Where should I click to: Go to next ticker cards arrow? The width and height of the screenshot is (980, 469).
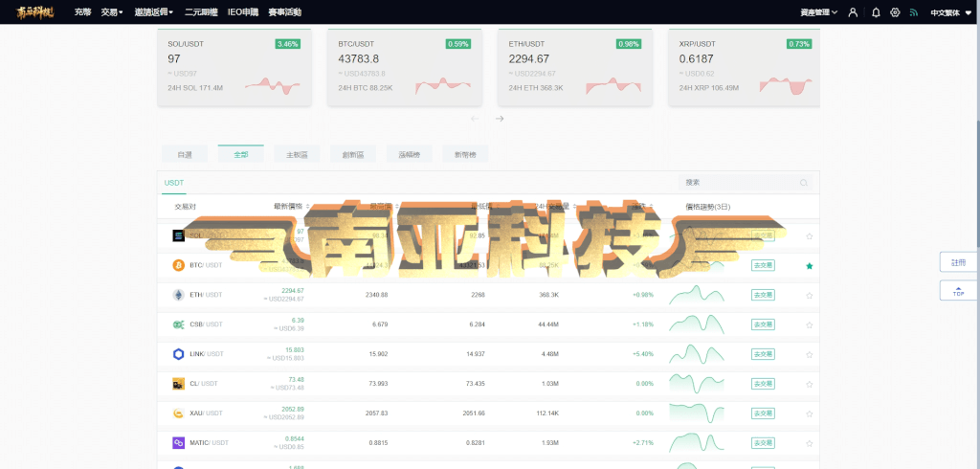pyautogui.click(x=500, y=119)
